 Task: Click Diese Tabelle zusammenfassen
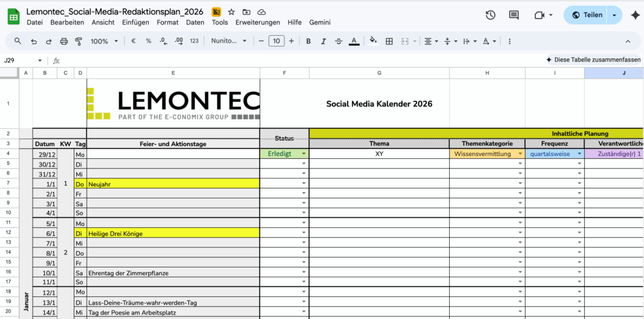(x=593, y=60)
